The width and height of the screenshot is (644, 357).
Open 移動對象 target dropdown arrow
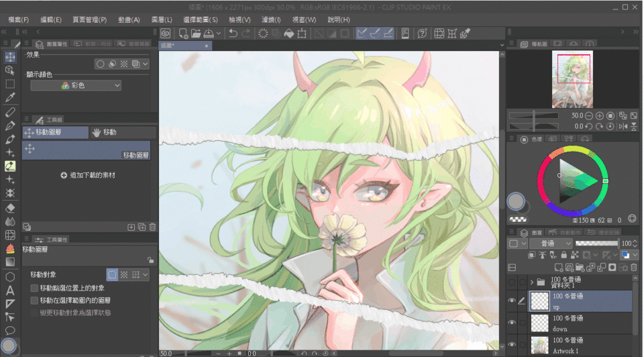click(x=146, y=275)
